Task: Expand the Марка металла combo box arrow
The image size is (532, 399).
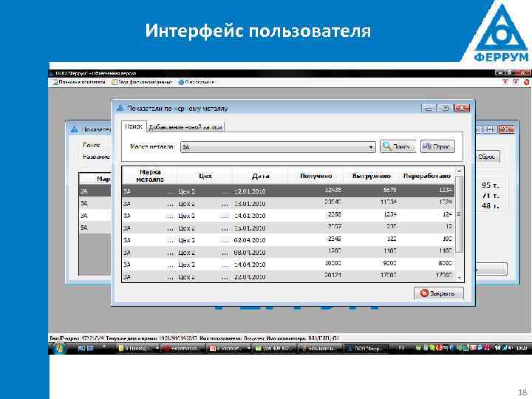Action: pos(371,147)
